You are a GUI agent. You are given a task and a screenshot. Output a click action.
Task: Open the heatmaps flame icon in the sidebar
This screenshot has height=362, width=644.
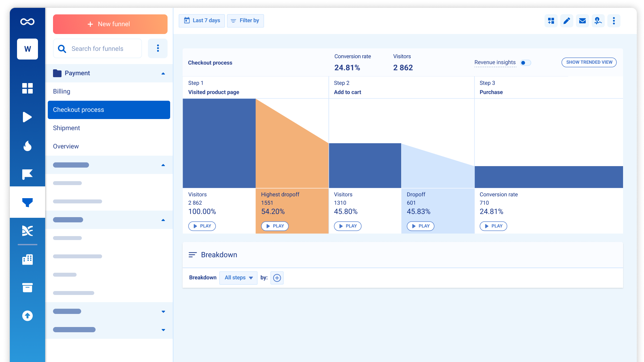27,146
